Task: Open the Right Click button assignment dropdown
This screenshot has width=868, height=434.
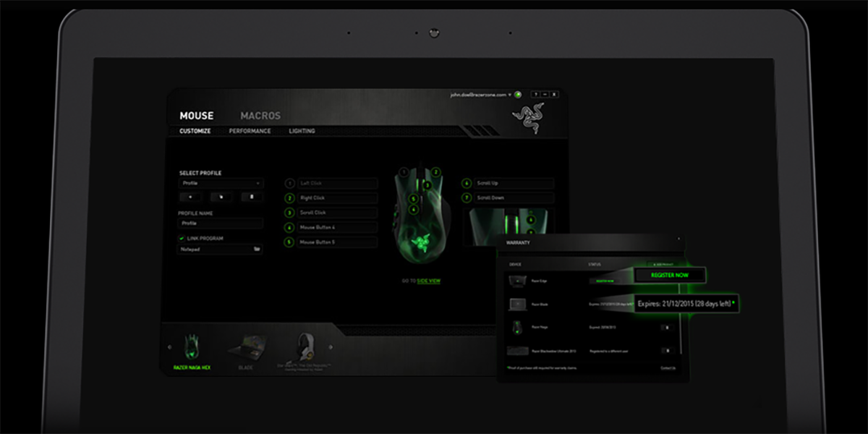Action: point(337,198)
